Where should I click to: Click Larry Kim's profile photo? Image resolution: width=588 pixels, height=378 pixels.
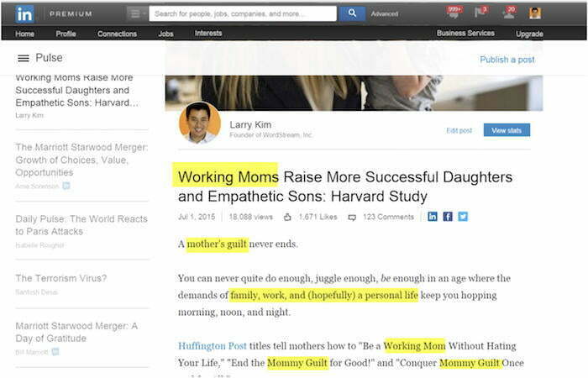200,123
